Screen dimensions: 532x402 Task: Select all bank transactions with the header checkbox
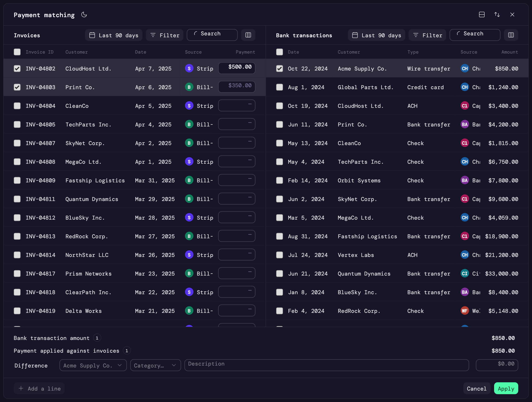[x=280, y=52]
